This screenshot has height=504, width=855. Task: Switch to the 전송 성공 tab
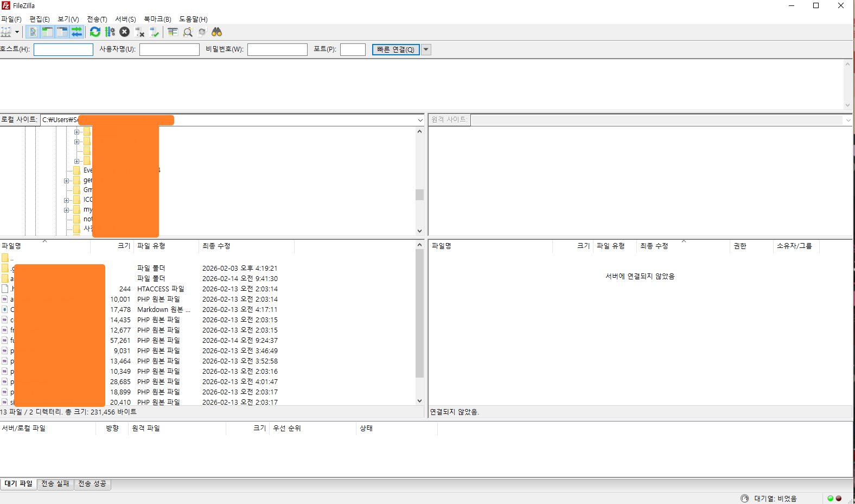coord(92,483)
